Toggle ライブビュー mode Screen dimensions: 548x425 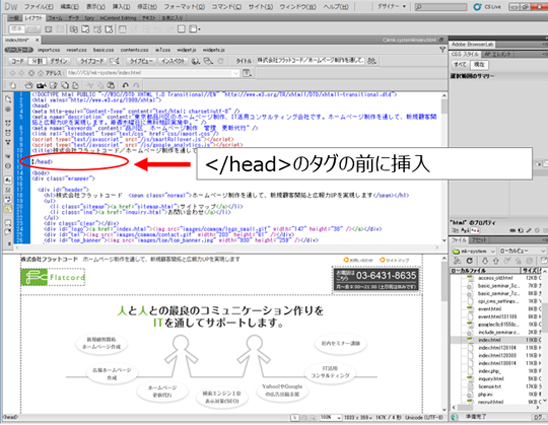141,61
